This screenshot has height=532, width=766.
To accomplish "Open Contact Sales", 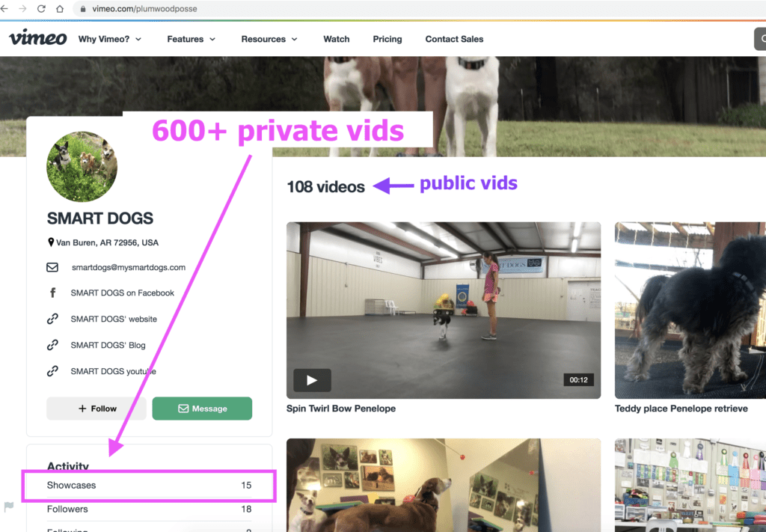I will [454, 39].
